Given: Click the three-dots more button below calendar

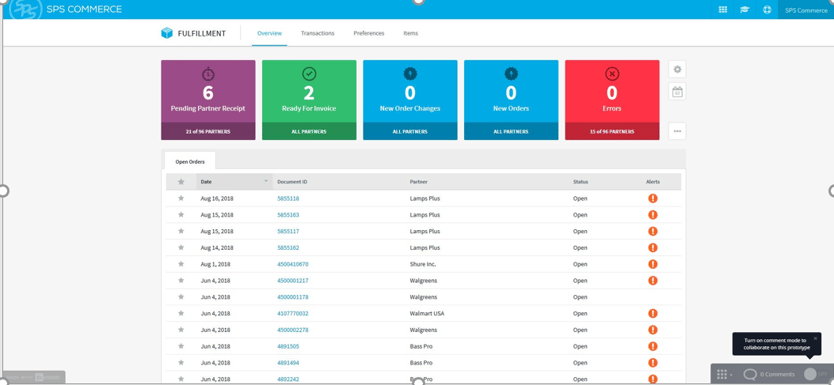Looking at the screenshot, I should 677,131.
